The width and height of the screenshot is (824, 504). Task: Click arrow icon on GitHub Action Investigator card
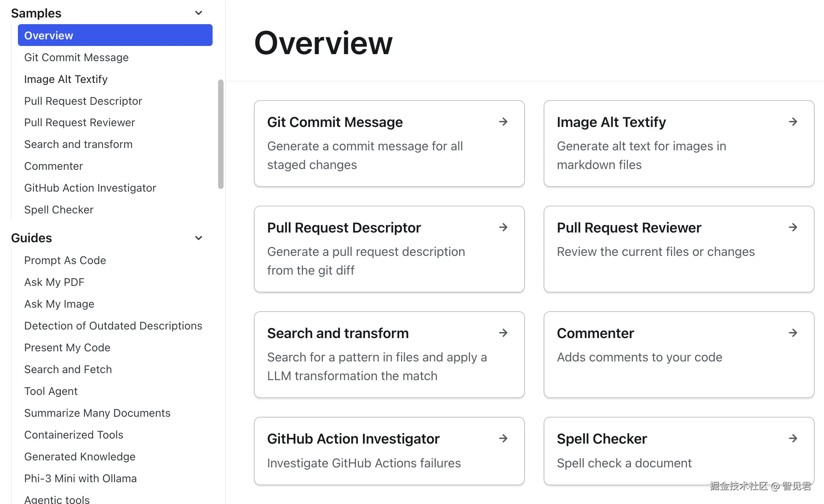(503, 439)
